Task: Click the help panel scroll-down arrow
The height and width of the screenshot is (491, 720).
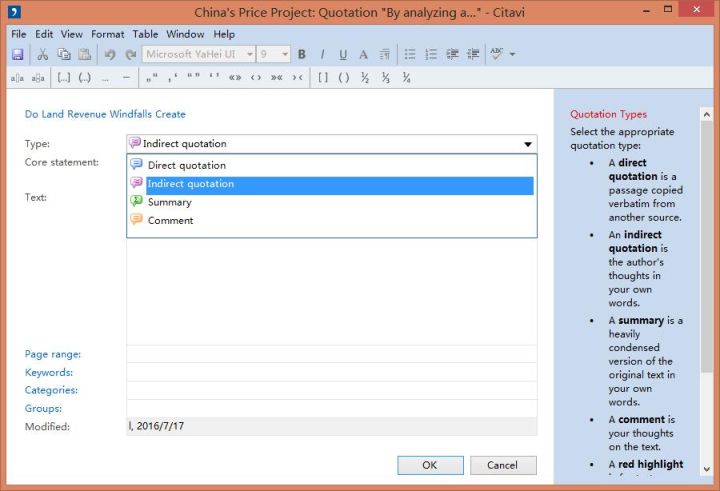Action: [x=707, y=469]
